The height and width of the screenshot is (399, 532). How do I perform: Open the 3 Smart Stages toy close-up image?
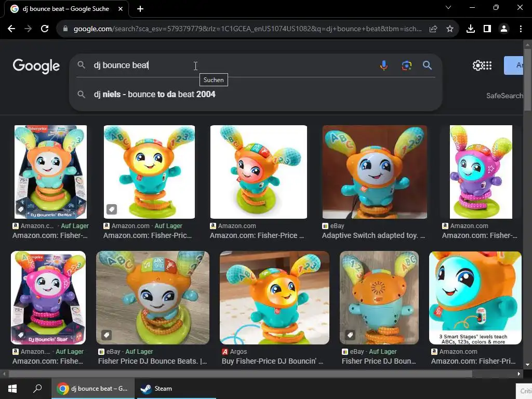pyautogui.click(x=475, y=298)
